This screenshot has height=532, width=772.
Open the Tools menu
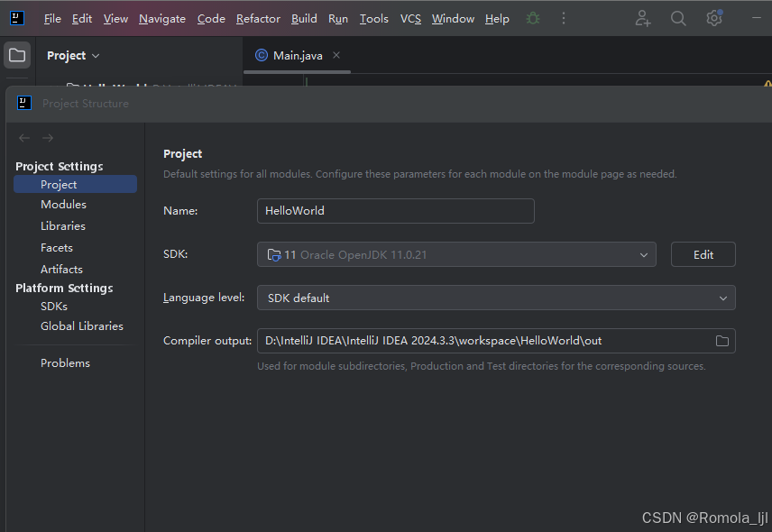coord(373,19)
